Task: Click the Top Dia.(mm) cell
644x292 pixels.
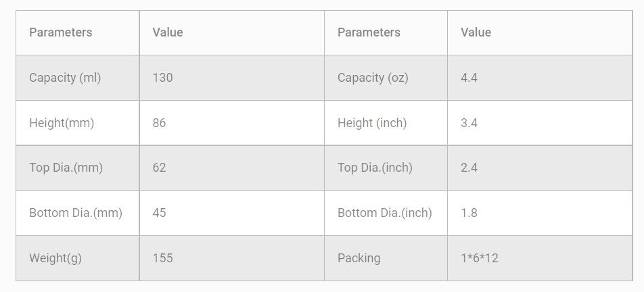Action: tap(66, 168)
